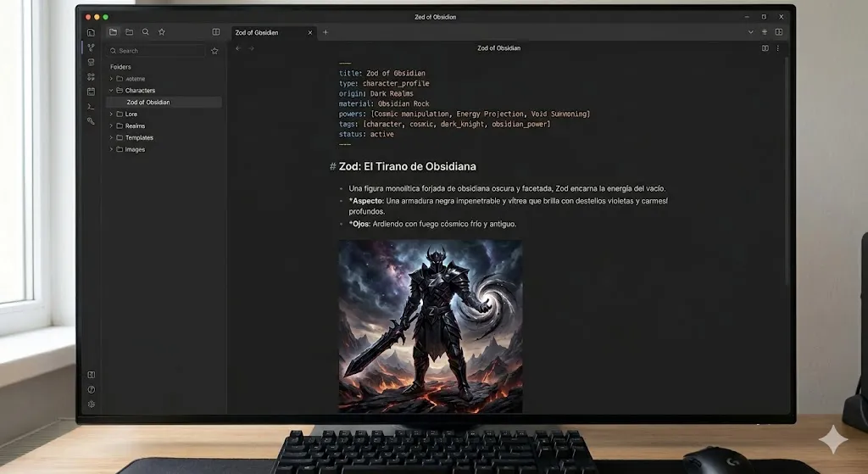Expand the Images folder chevron
Screen dimensions: 868x474
pos(111,149)
